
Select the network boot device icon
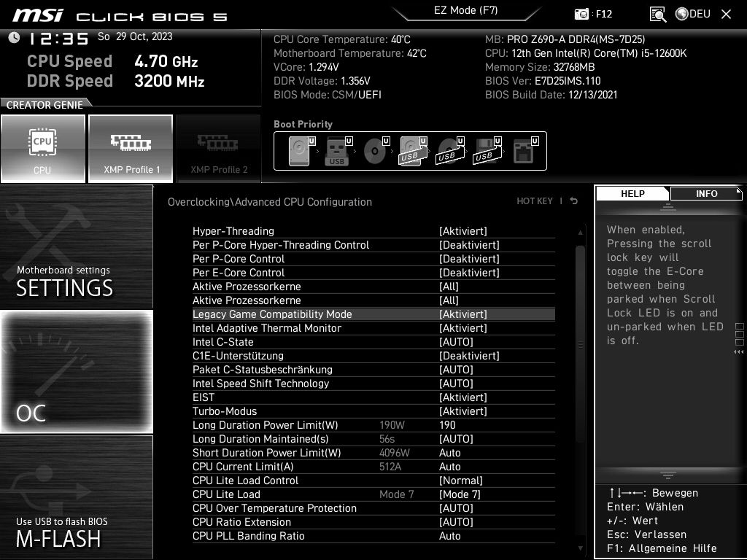click(x=525, y=151)
